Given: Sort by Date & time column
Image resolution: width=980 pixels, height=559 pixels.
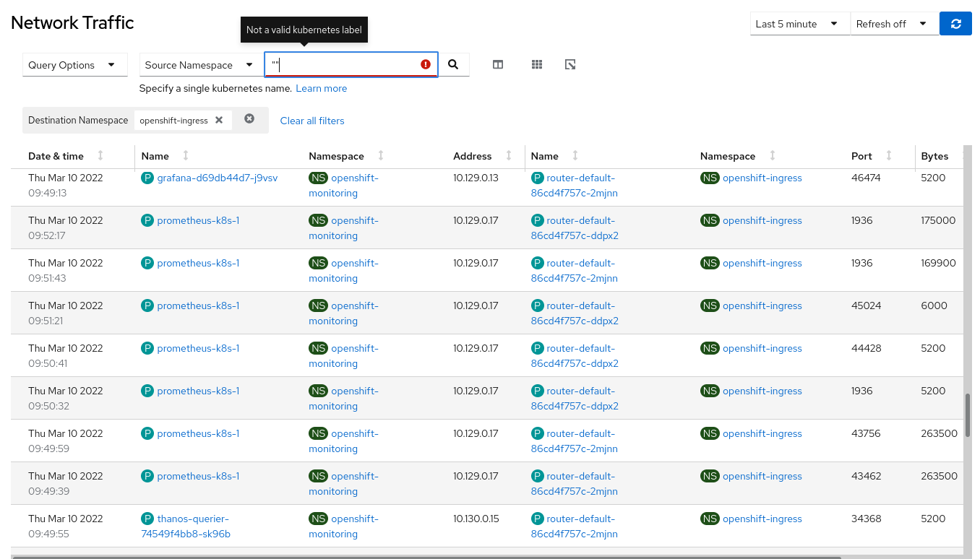Looking at the screenshot, I should [x=100, y=156].
